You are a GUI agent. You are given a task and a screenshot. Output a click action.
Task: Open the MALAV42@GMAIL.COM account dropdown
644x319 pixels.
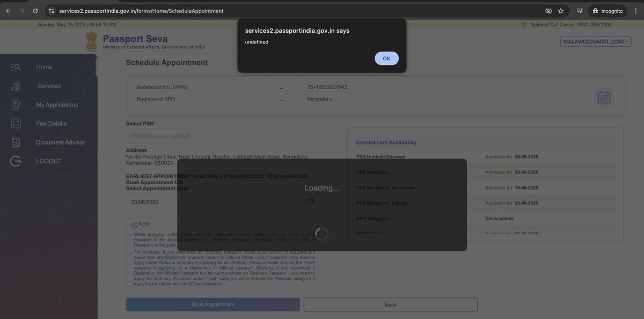coord(596,41)
